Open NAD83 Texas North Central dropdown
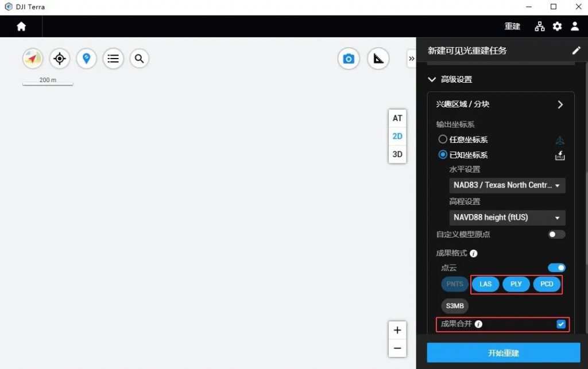 [x=507, y=185]
